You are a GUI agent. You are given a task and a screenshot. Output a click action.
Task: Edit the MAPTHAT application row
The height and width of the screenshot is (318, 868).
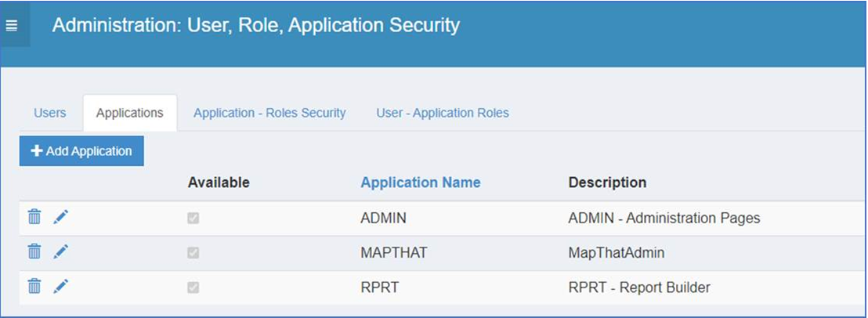click(60, 251)
